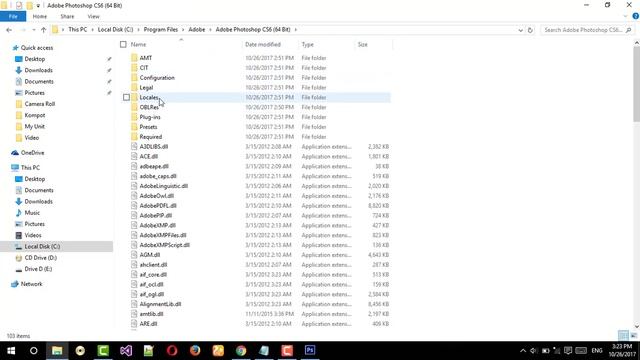This screenshot has height=360, width=640.
Task: Select Camera Roll in sidebar
Action: (40, 104)
